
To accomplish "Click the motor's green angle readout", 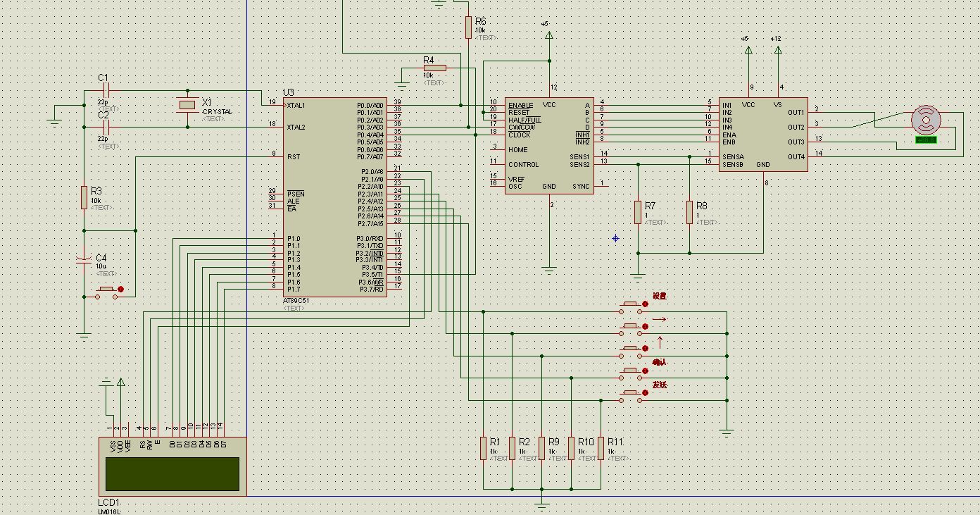I will pos(926,139).
